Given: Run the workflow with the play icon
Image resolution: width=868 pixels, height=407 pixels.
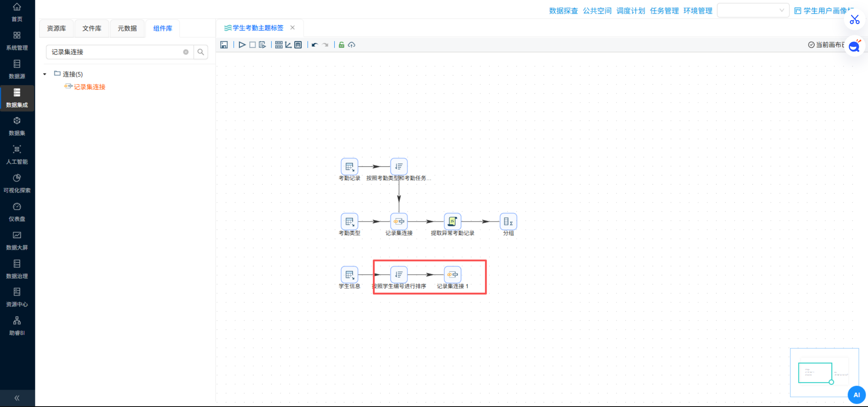Looking at the screenshot, I should pyautogui.click(x=242, y=45).
